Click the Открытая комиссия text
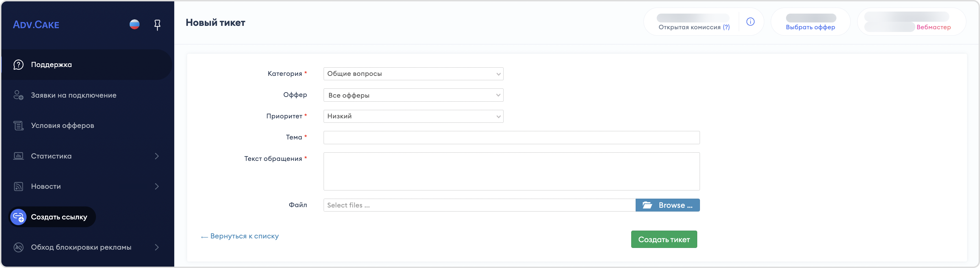The width and height of the screenshot is (980, 268). click(x=689, y=27)
